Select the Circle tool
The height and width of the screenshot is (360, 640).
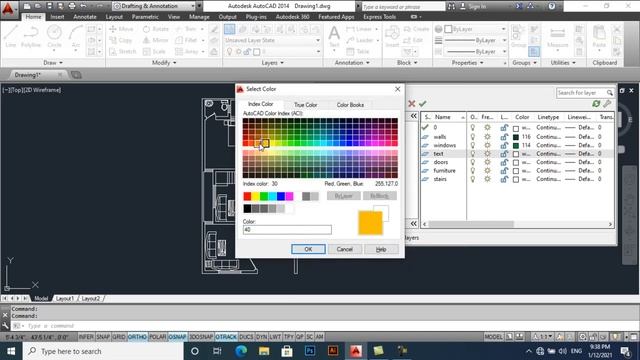[x=54, y=36]
